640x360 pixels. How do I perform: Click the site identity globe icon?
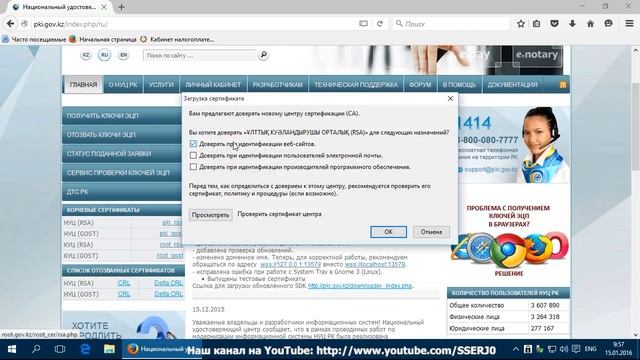pyautogui.click(x=24, y=24)
